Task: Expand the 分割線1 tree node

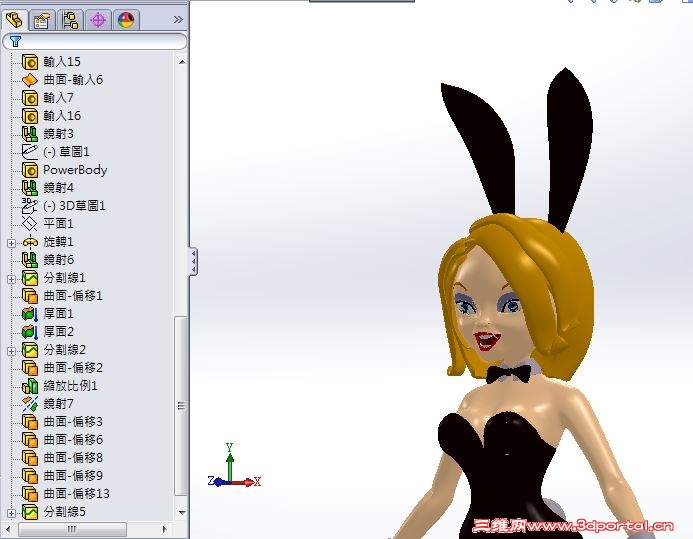Action: 11,279
